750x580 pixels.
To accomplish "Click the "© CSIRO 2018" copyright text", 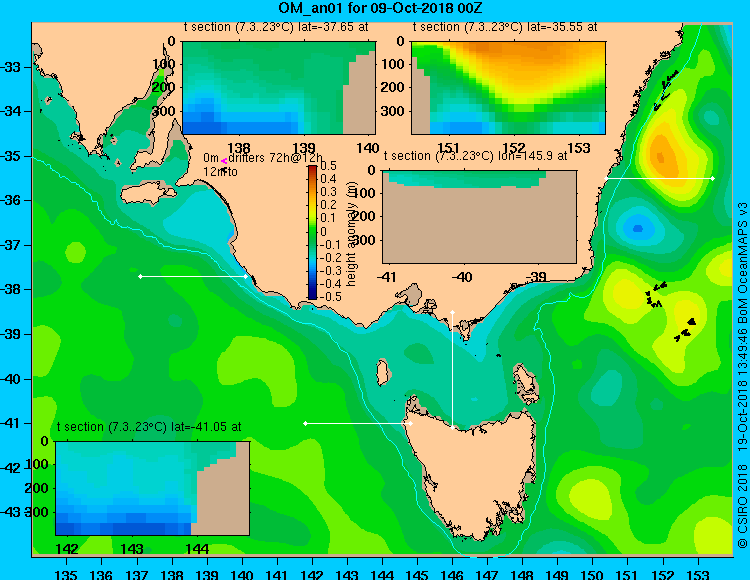I will 742,505.
